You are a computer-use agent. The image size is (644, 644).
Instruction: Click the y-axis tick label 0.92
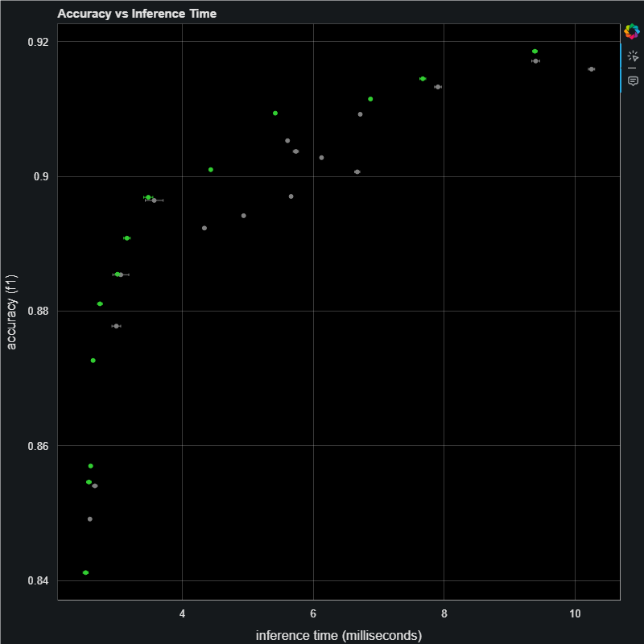click(37, 42)
